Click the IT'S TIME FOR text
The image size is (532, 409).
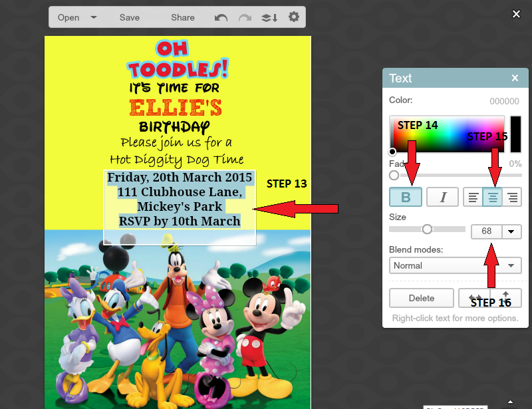[x=174, y=88]
